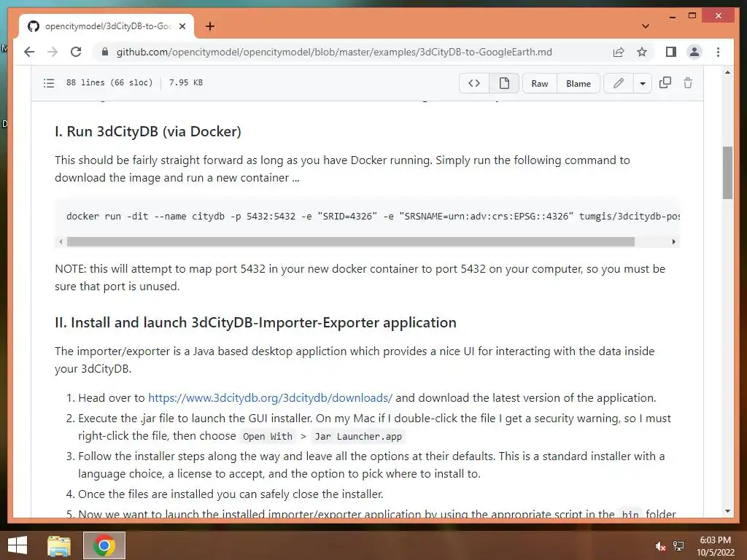
Task: Click the 'Open With' code text
Action: 268,436
